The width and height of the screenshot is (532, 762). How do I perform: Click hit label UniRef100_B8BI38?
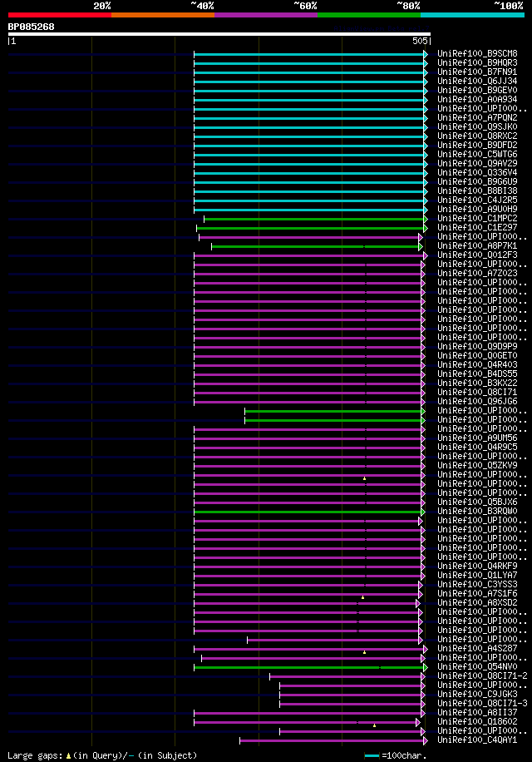pyautogui.click(x=477, y=191)
